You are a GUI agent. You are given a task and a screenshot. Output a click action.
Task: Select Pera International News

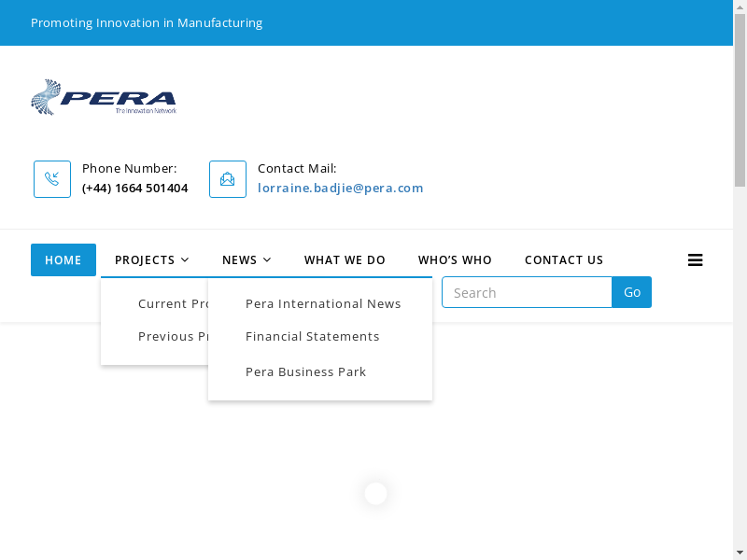click(323, 303)
